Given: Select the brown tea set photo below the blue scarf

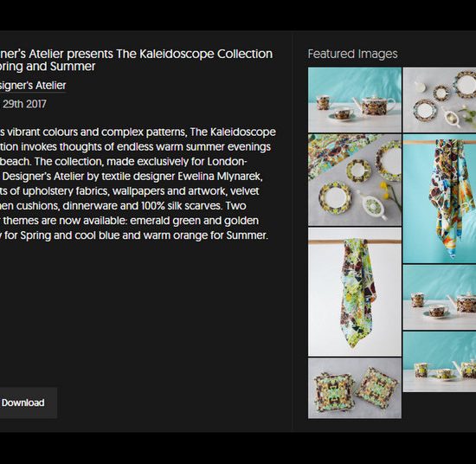Looking at the screenshot, I should (440, 297).
